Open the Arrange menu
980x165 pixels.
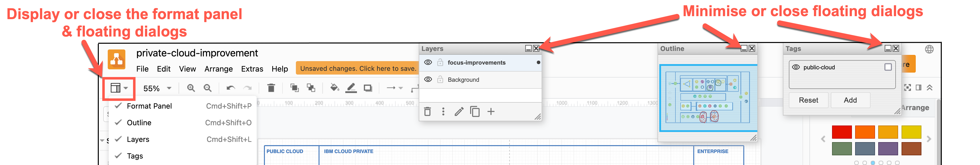pos(218,69)
